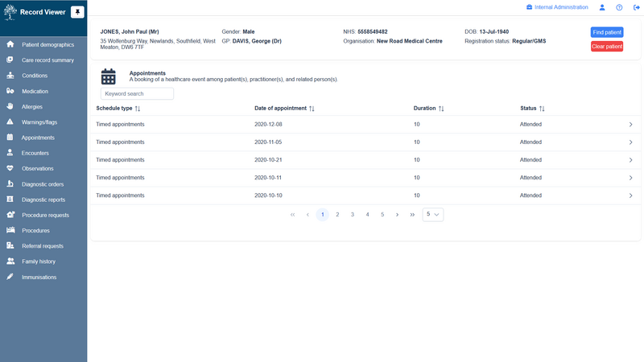This screenshot has height=362, width=644.
Task: Sort by Date of appointment arrows
Action: 312,109
